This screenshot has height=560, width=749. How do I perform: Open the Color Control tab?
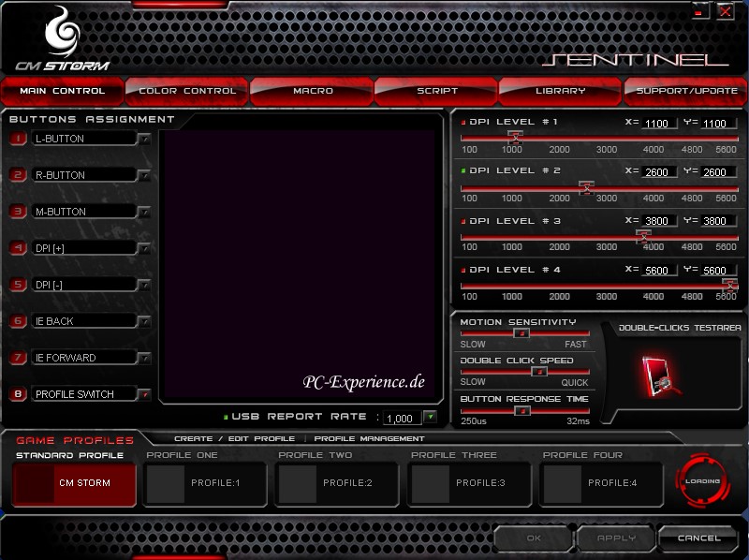tap(186, 91)
